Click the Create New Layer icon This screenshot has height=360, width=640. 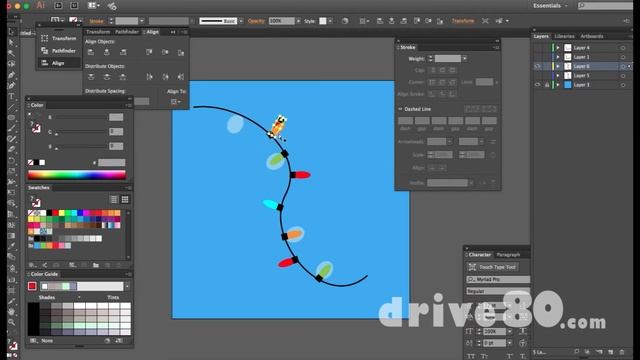pos(611,352)
